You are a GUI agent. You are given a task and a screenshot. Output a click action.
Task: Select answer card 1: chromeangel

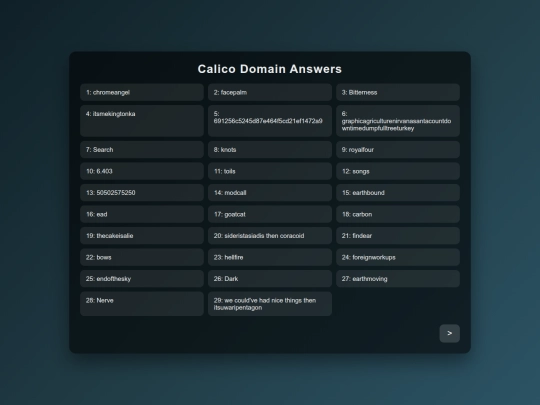click(142, 92)
